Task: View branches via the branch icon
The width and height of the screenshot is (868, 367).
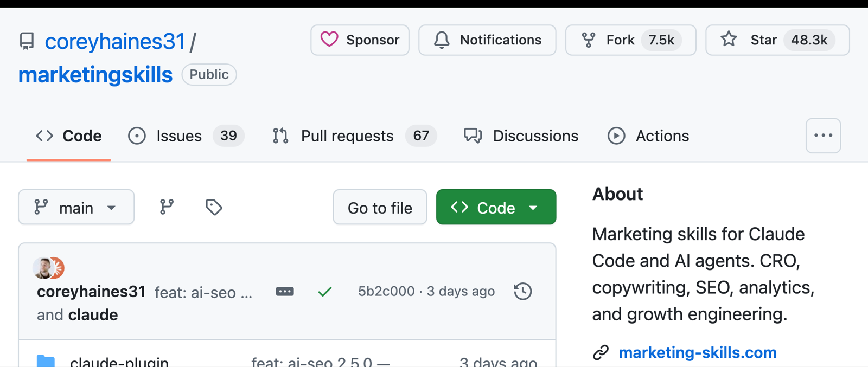Action: pos(167,207)
